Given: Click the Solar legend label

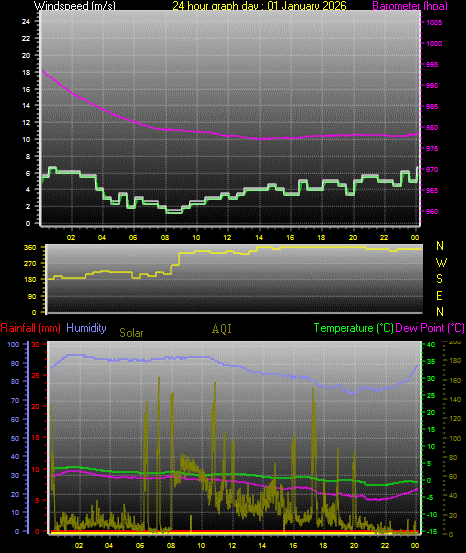Looking at the screenshot, I should pos(131,333).
